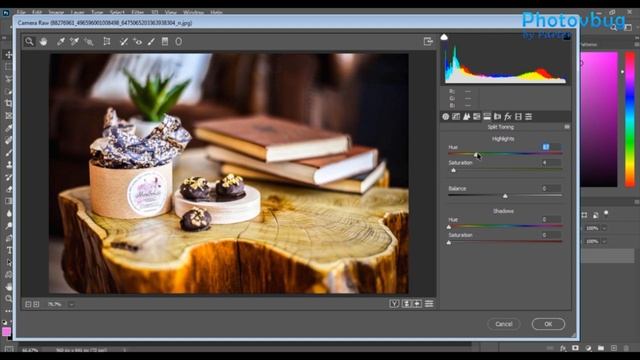Viewport: 640px width, 360px height.
Task: Select the Targeted Adjustment tool
Action: click(89, 41)
